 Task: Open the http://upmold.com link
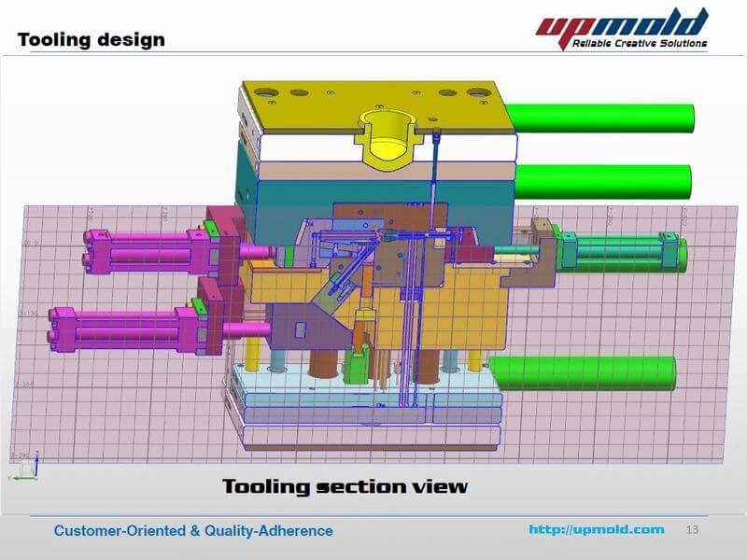pyautogui.click(x=597, y=530)
